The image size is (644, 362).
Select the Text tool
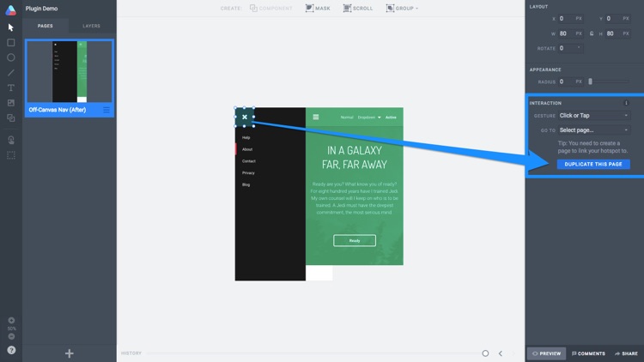(x=10, y=87)
